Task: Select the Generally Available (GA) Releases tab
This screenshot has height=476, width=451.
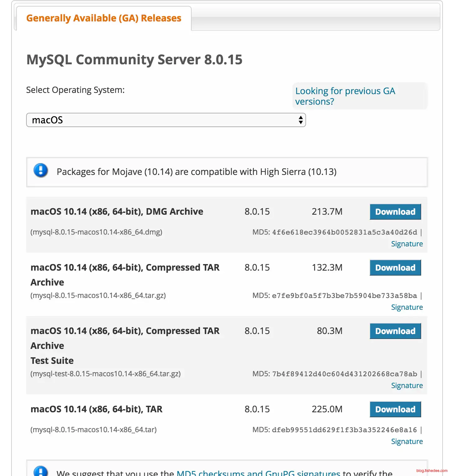Action: [x=104, y=18]
